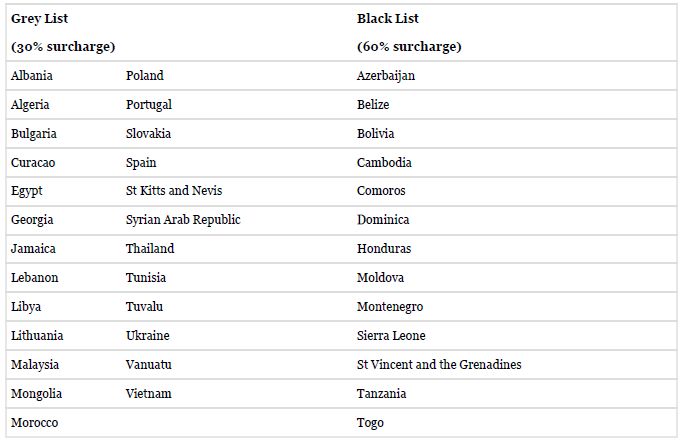Click the Black List column header
This screenshot has height=443, width=682.
pyautogui.click(x=387, y=18)
